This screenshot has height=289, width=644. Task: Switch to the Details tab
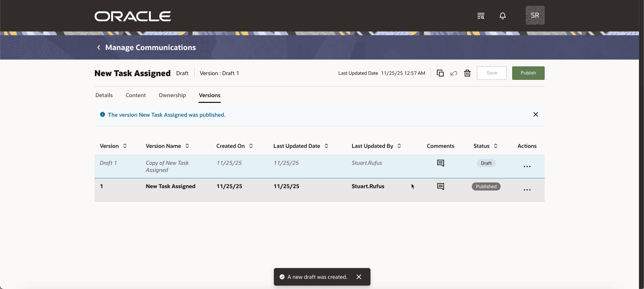click(104, 95)
